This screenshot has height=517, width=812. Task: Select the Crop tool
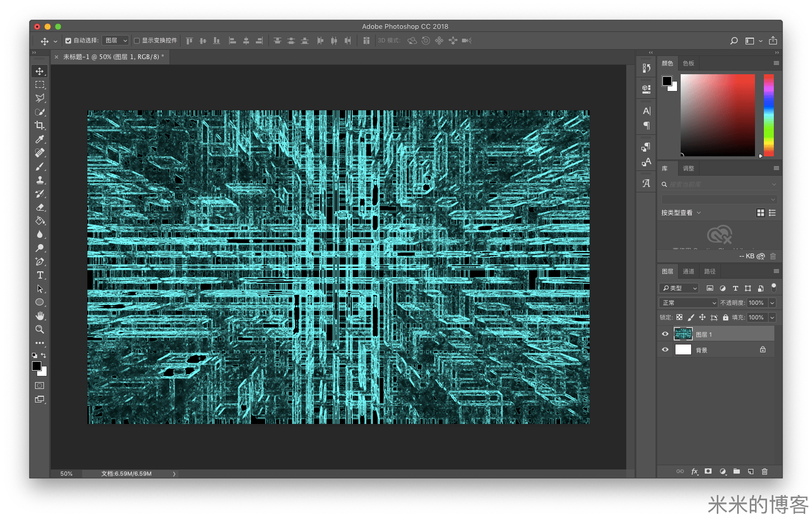pyautogui.click(x=40, y=125)
